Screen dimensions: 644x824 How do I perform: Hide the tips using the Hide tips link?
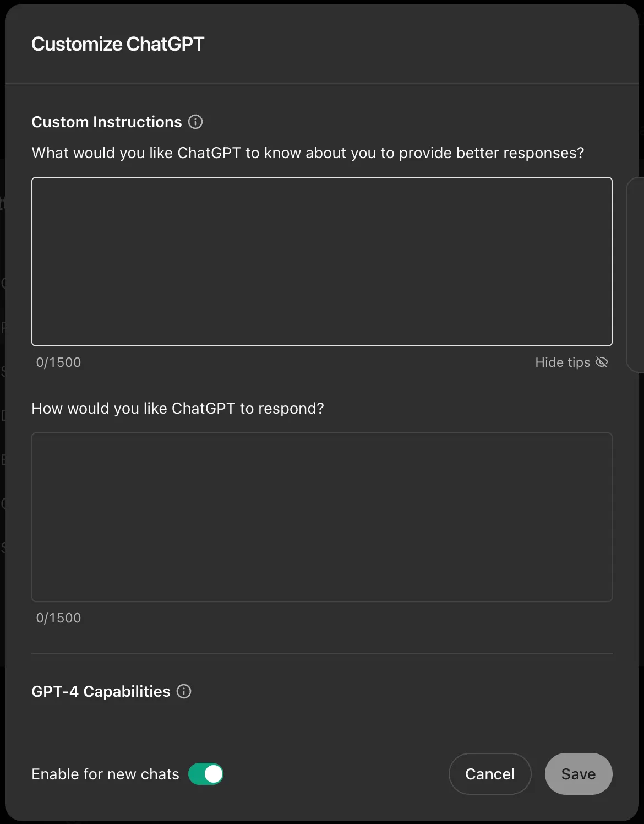coord(562,362)
